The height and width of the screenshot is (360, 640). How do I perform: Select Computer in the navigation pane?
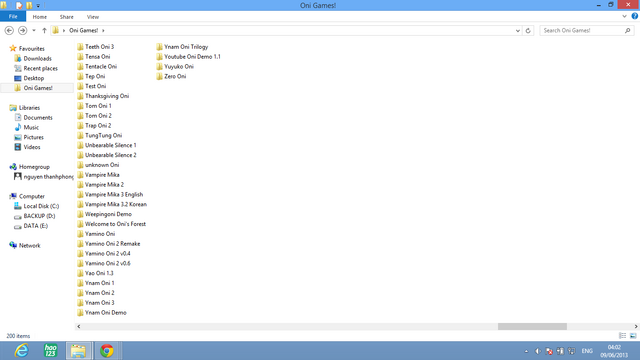coord(31,196)
